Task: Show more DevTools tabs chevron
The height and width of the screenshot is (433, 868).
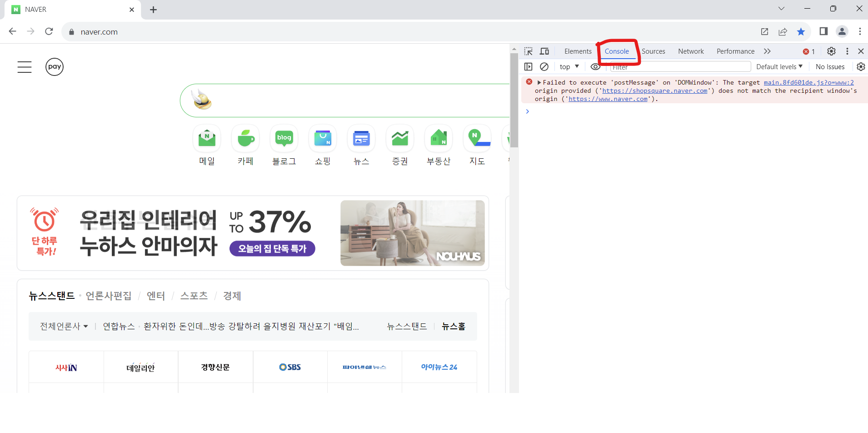Action: point(767,51)
